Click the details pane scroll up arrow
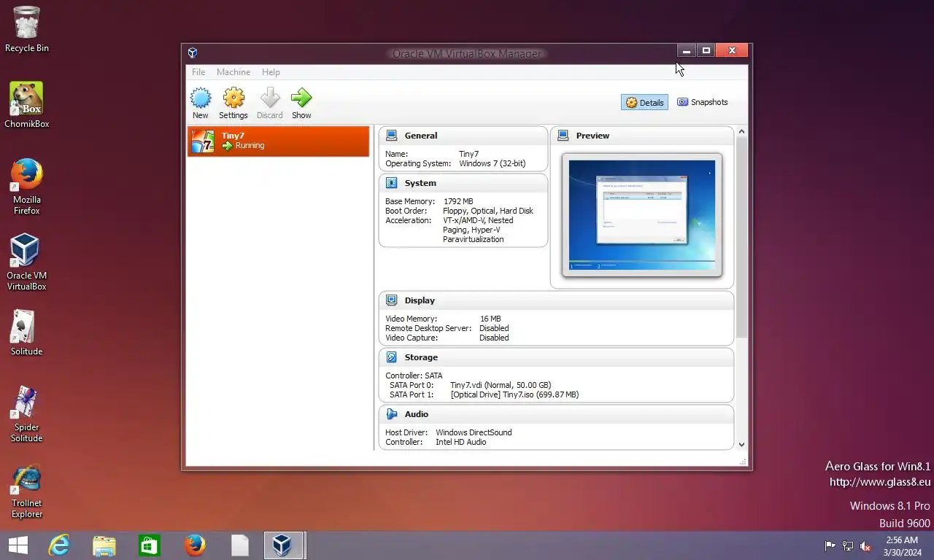This screenshot has width=934, height=560. 741,131
